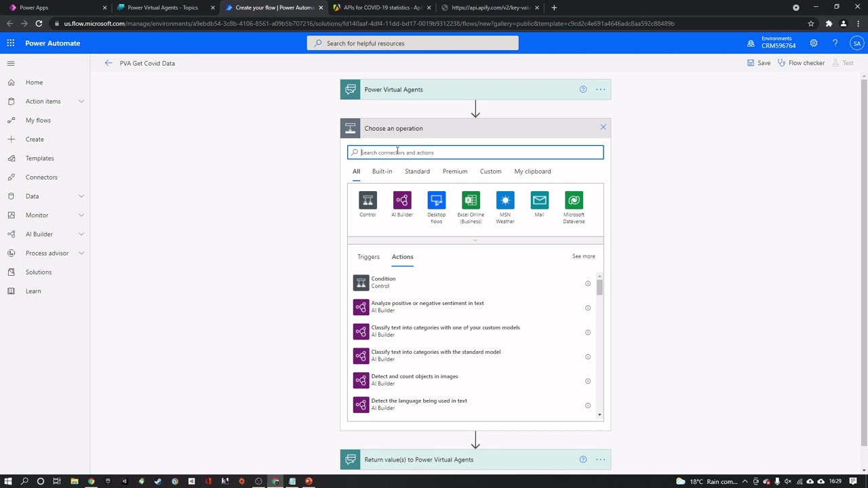
Task: Open more options for Return value(s) step
Action: (x=600, y=460)
